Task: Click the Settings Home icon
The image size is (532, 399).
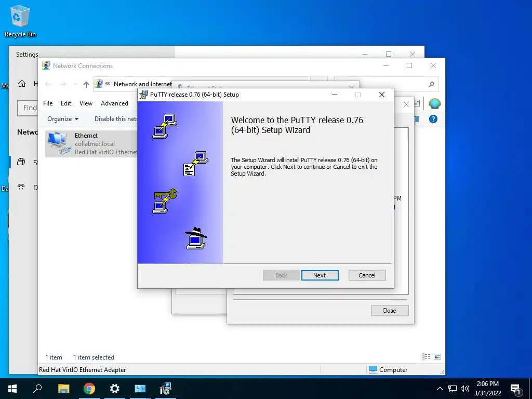Action: [22, 84]
